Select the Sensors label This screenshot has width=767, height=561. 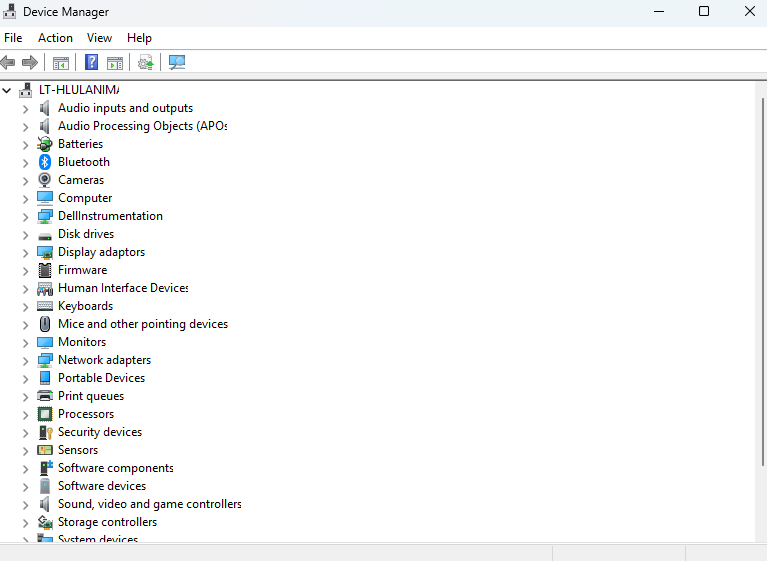click(x=78, y=450)
